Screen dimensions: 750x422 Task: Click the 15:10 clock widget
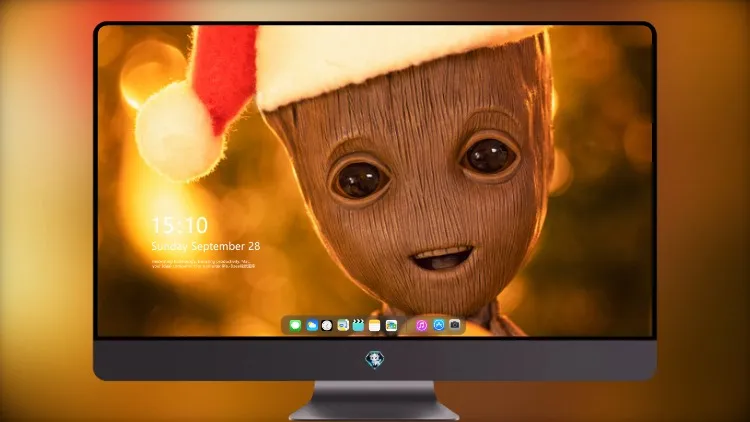180,225
